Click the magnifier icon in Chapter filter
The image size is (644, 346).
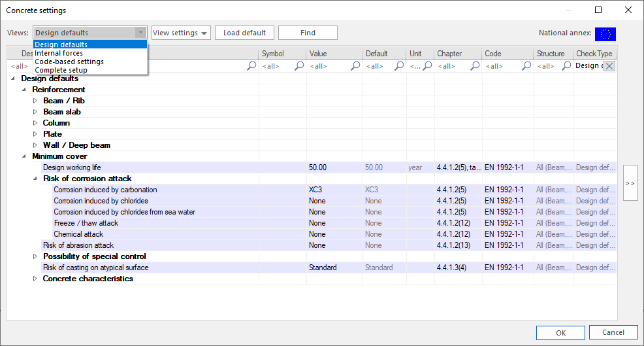click(475, 66)
